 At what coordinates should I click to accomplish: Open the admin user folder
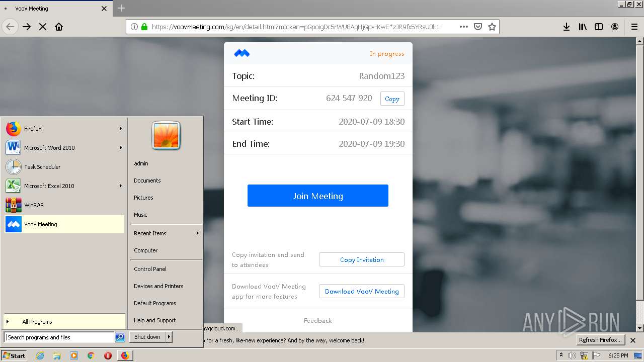[x=166, y=163]
